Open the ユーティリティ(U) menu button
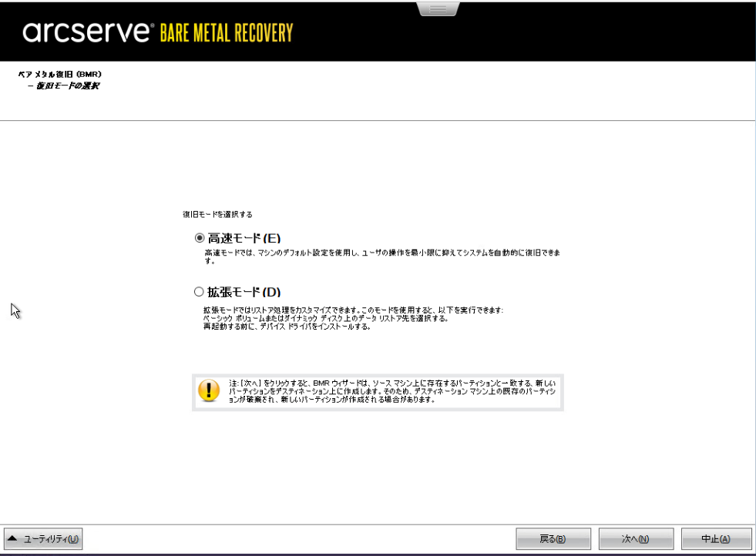Viewport: 756px width, 556px height. pyautogui.click(x=43, y=538)
